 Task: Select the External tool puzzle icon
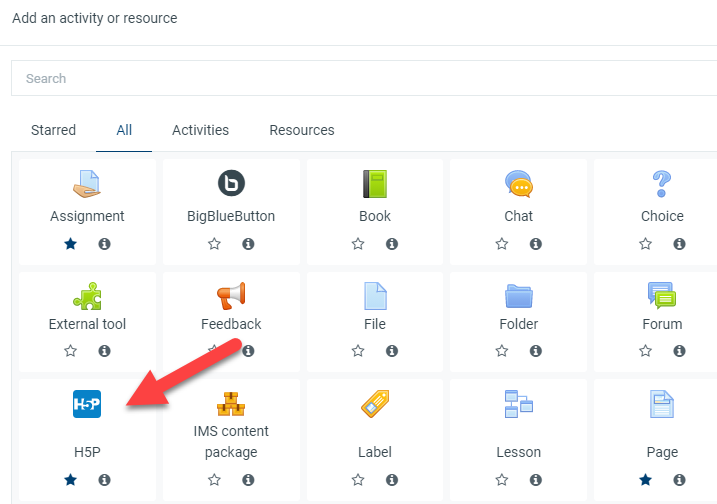click(x=87, y=295)
